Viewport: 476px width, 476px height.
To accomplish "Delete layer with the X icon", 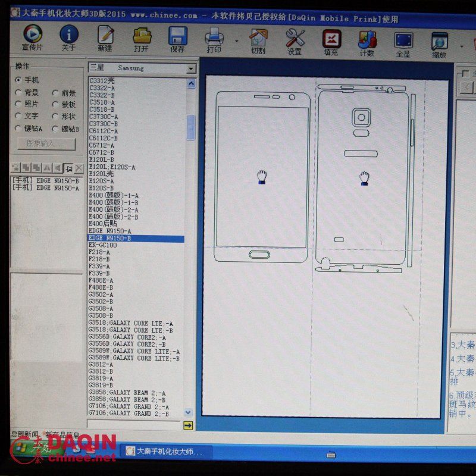I will click(x=79, y=168).
